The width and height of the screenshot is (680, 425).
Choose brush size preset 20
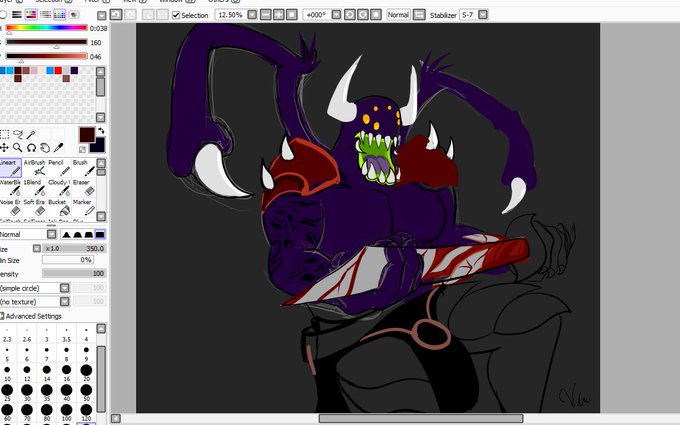[86, 373]
